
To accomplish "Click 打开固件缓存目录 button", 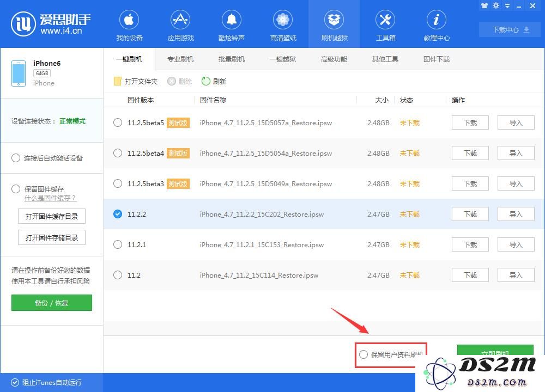I will pyautogui.click(x=52, y=216).
